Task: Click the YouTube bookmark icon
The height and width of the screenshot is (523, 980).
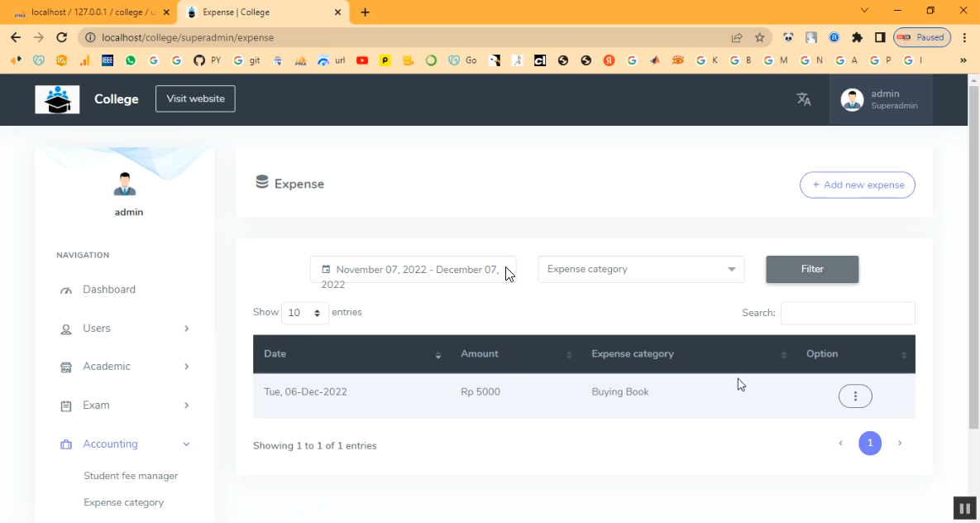Action: 362,60
